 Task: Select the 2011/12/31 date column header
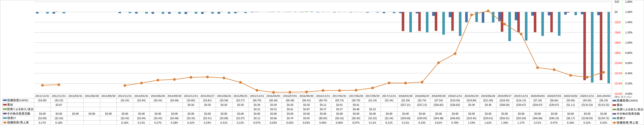point(42,96)
